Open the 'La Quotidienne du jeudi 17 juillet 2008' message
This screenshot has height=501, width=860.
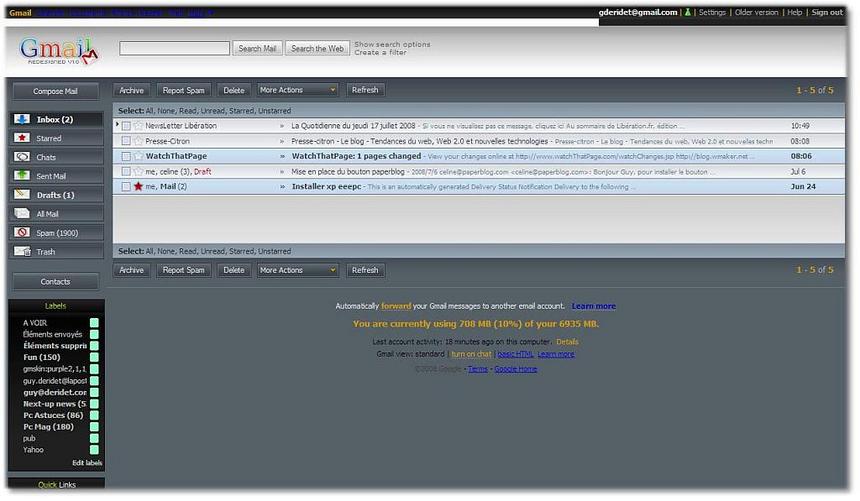[353, 126]
